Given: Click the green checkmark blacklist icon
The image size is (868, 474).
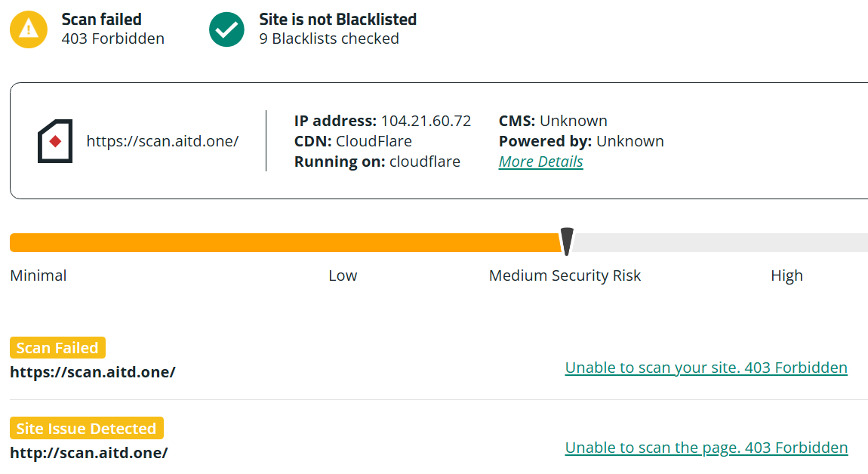Looking at the screenshot, I should click(x=226, y=29).
